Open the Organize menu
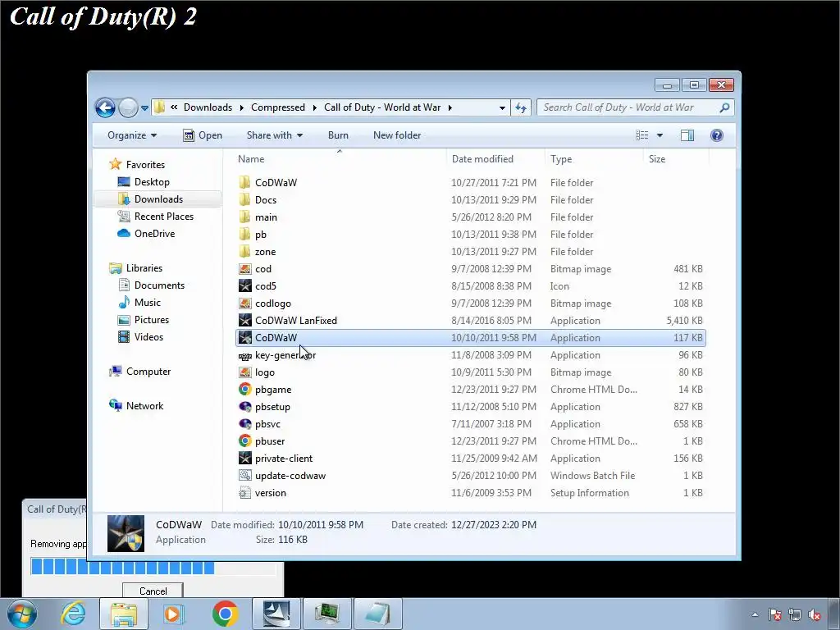Image resolution: width=840 pixels, height=630 pixels. (x=132, y=135)
